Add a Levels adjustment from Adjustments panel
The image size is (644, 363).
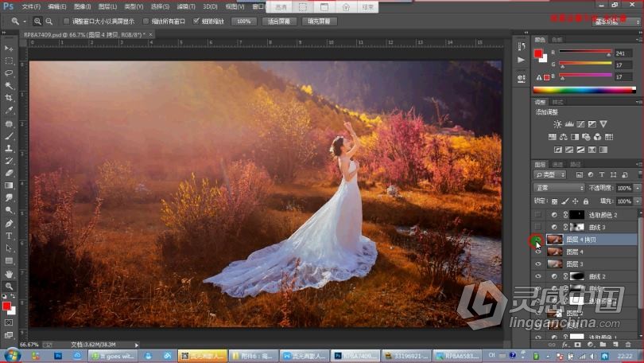568,123
